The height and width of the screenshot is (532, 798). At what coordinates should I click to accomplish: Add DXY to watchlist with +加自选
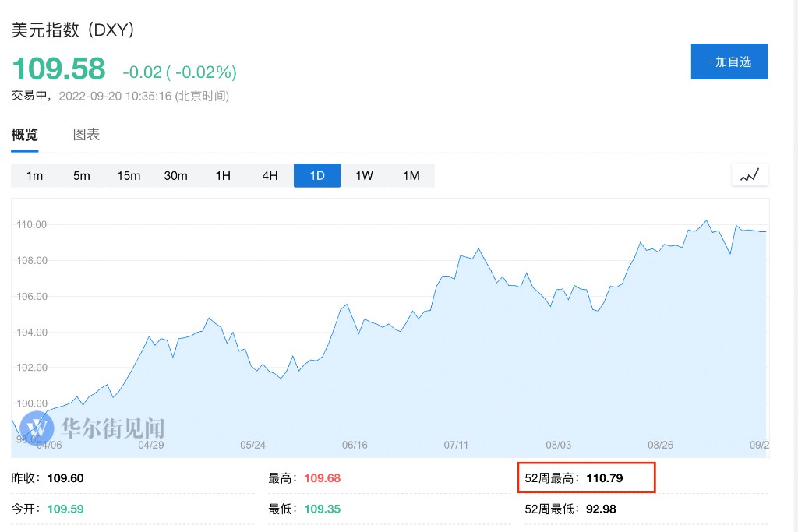729,62
